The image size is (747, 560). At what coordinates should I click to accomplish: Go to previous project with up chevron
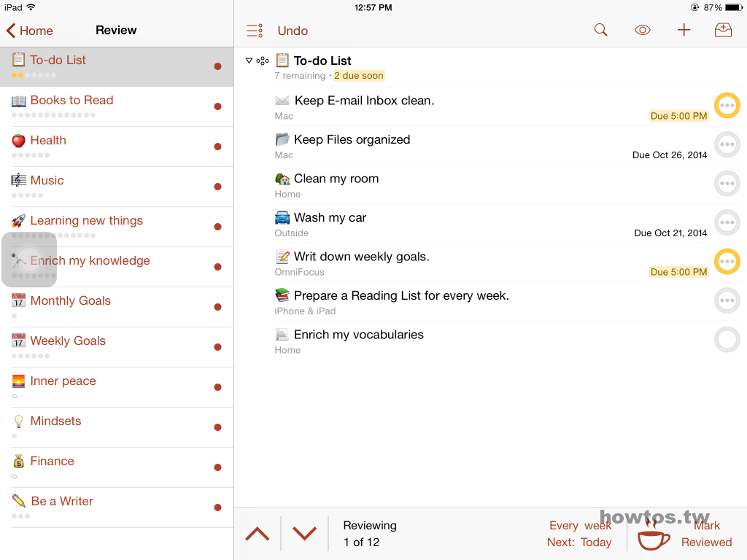point(258,534)
